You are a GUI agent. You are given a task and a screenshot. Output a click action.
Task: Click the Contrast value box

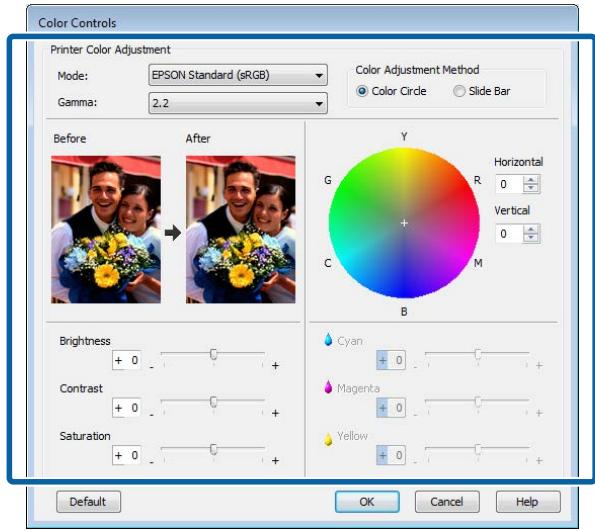pos(127,407)
